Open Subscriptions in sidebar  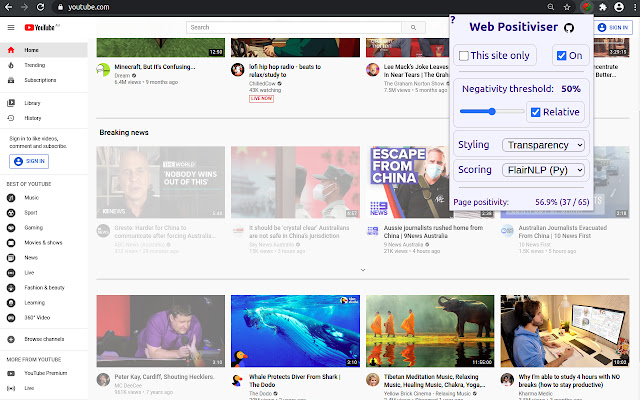point(44,80)
